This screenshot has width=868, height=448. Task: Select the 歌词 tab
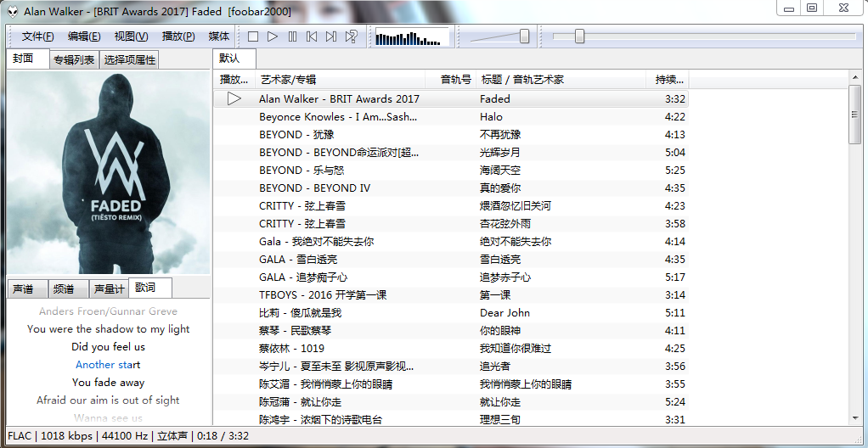point(150,288)
